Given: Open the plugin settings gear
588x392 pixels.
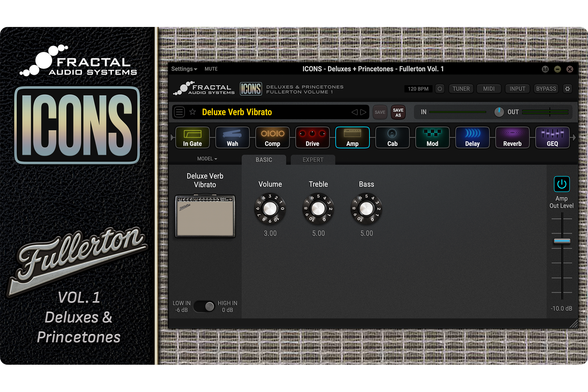Looking at the screenshot, I should [x=567, y=89].
